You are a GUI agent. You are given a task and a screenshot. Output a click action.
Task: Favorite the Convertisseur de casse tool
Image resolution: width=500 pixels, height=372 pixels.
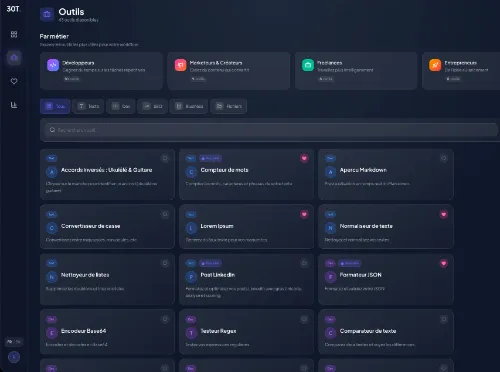click(165, 214)
